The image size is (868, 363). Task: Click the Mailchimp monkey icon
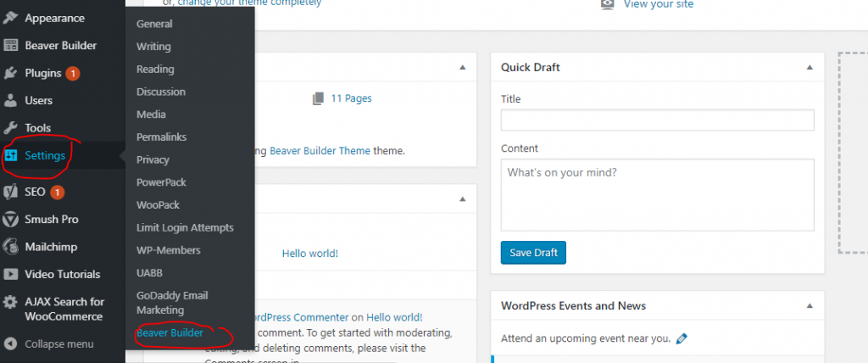point(10,247)
